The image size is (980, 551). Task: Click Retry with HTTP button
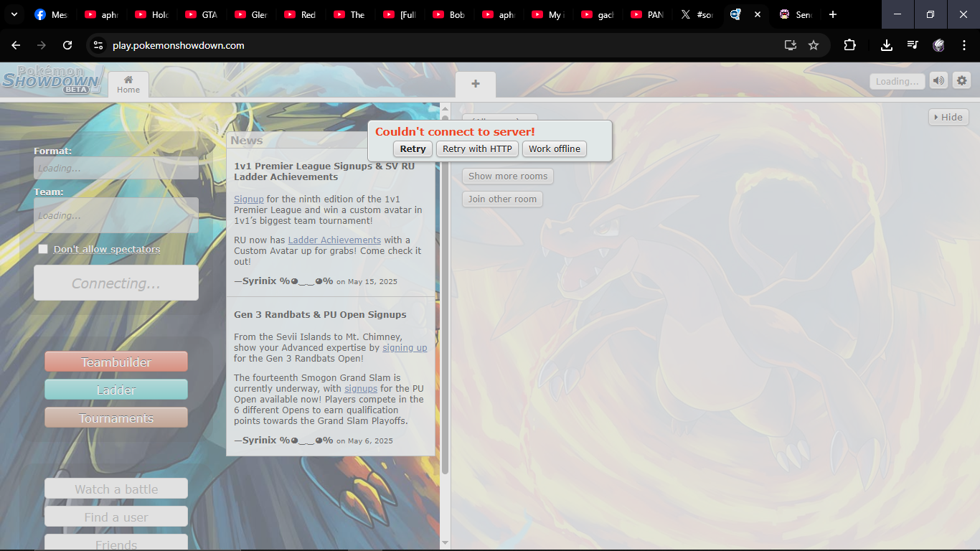477,149
